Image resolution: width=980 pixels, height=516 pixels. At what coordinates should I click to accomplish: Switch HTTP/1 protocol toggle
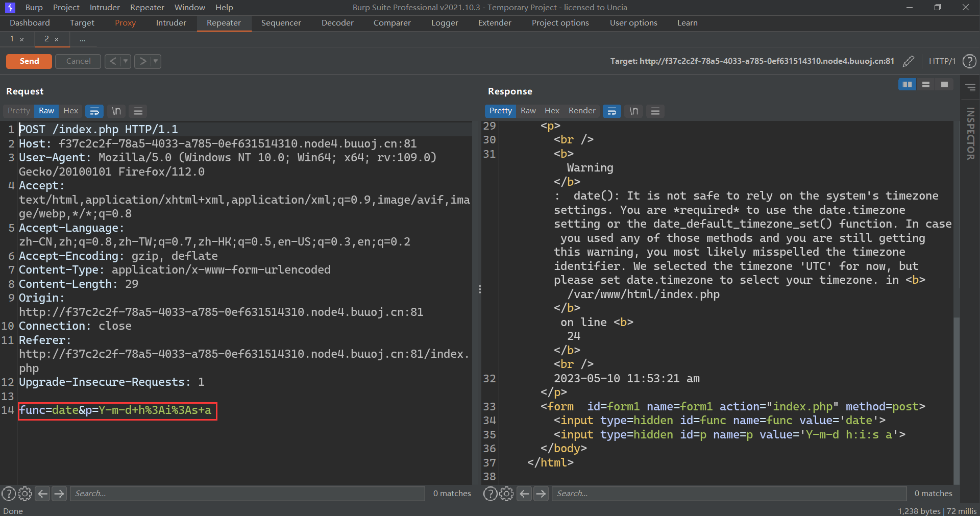coord(942,61)
